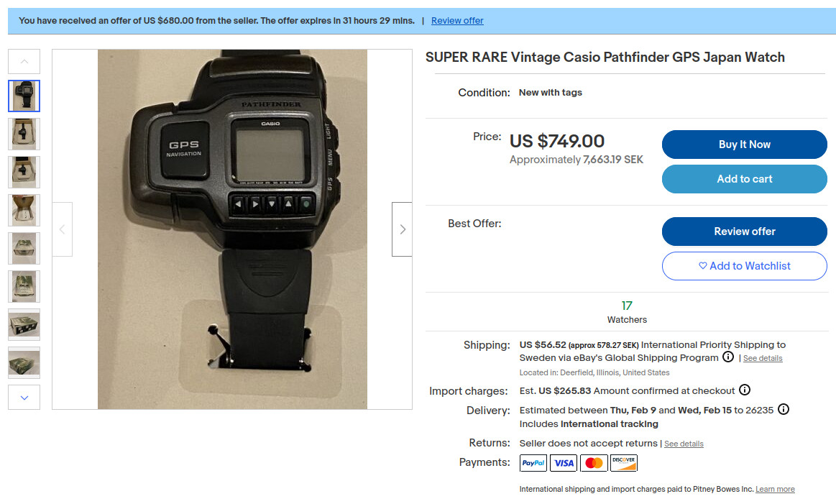Open Review offer link in banner
Screen dimensions: 836x504
coord(457,21)
